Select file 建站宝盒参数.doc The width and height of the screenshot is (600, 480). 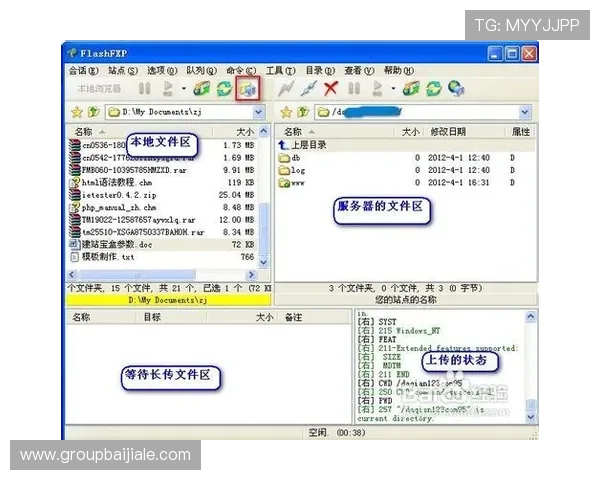(163, 244)
